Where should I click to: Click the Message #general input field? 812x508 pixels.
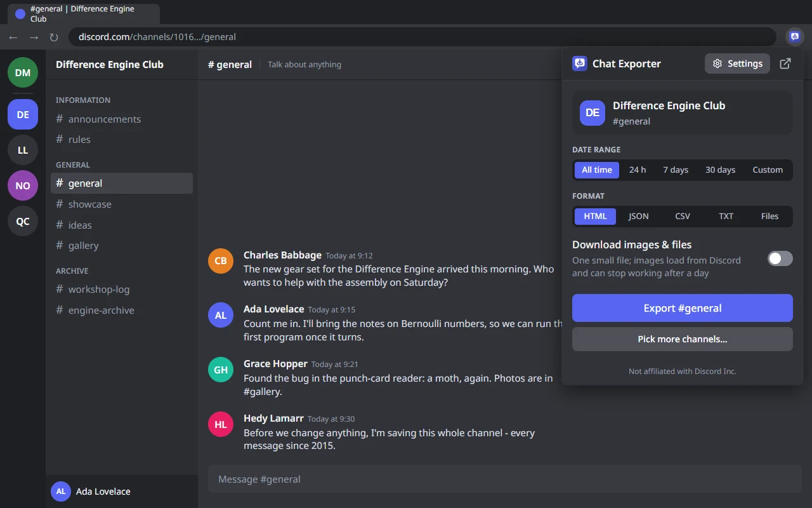coord(505,479)
